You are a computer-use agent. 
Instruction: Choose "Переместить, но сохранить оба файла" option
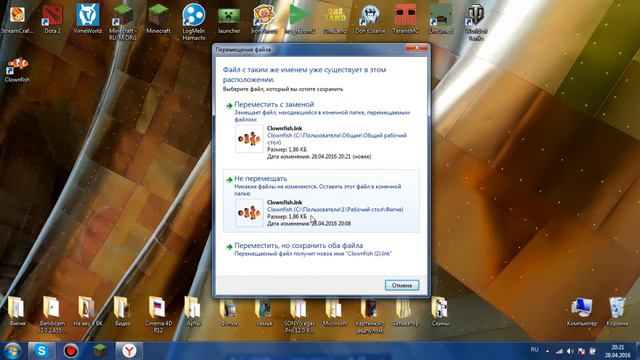pos(321,249)
